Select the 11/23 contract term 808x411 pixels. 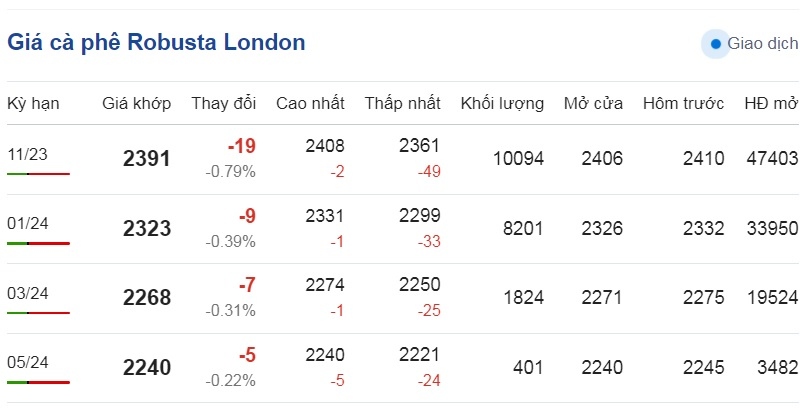27,154
